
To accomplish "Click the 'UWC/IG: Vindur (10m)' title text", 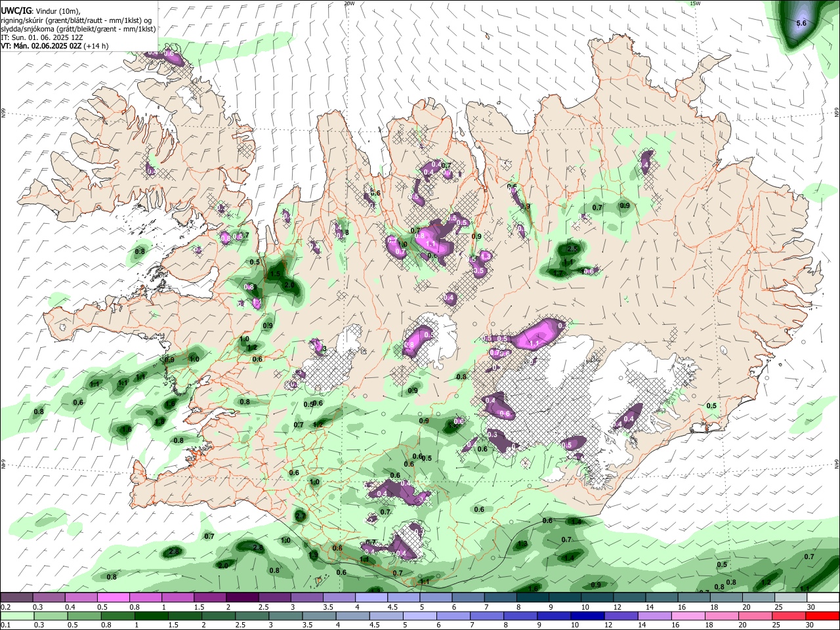I will [x=41, y=10].
